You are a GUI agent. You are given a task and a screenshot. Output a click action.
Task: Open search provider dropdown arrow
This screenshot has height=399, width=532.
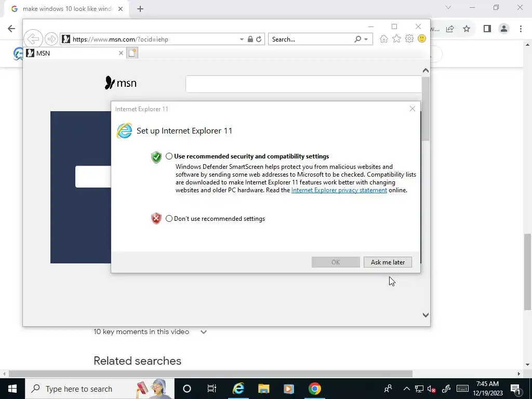pos(366,39)
